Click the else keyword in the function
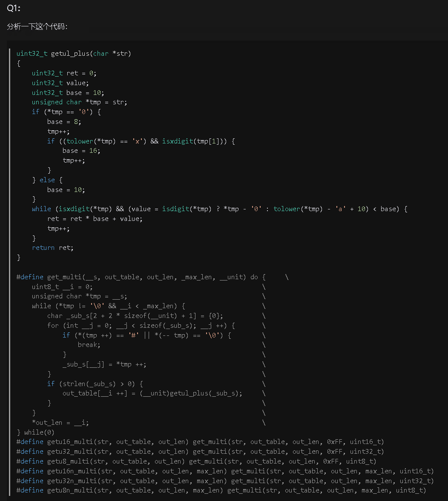This screenshot has height=501, width=448. tap(47, 180)
